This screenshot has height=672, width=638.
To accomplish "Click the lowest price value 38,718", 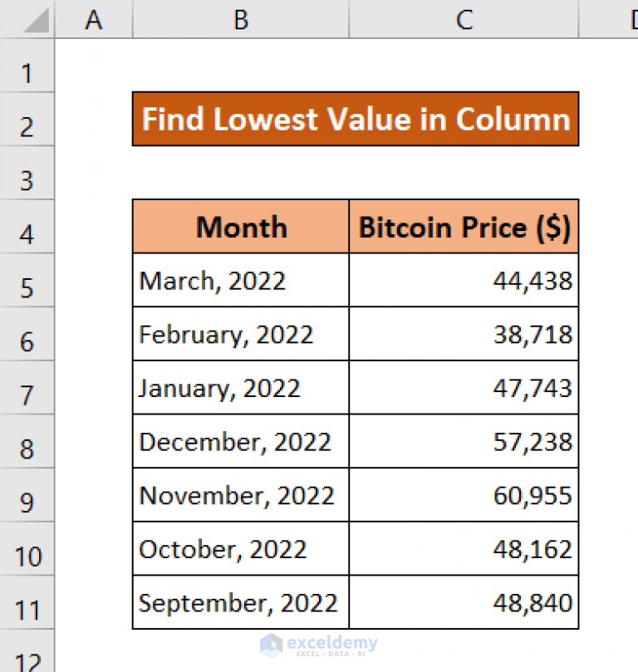I will point(464,334).
